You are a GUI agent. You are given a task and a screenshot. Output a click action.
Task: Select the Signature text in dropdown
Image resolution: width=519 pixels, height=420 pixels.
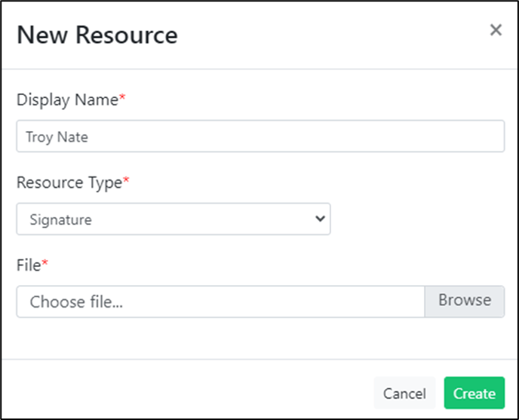(60, 219)
